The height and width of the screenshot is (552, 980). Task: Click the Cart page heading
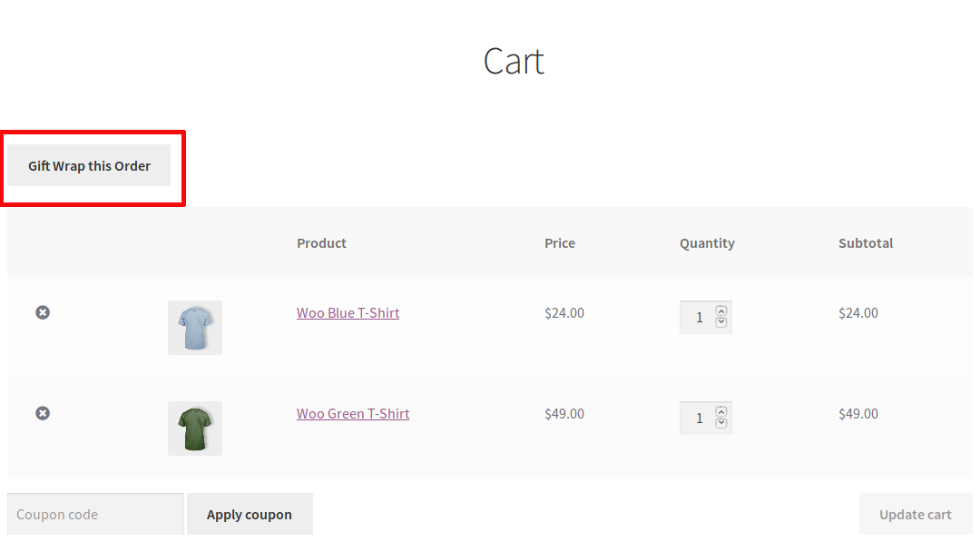[514, 61]
